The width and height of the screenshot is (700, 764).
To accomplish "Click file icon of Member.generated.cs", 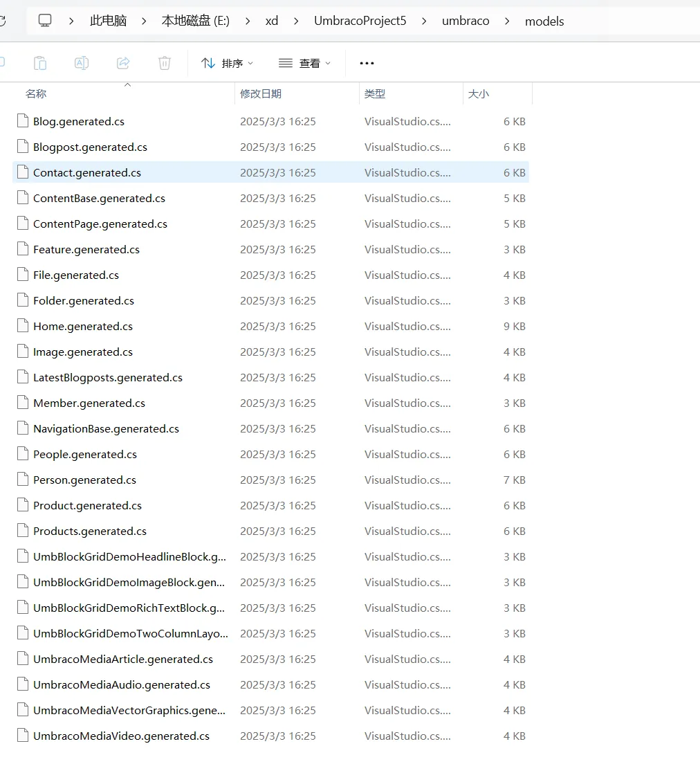I will click(22, 403).
